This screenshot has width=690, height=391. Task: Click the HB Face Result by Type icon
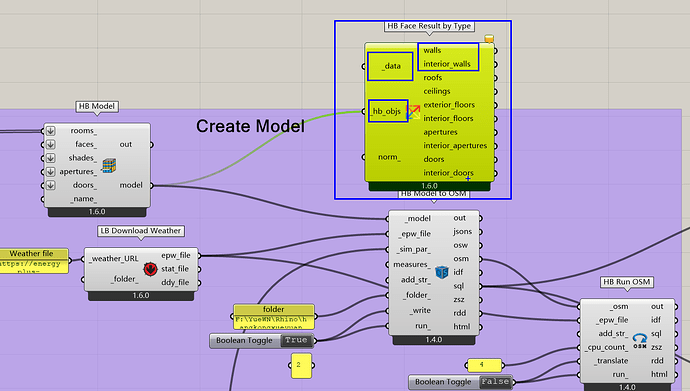413,112
